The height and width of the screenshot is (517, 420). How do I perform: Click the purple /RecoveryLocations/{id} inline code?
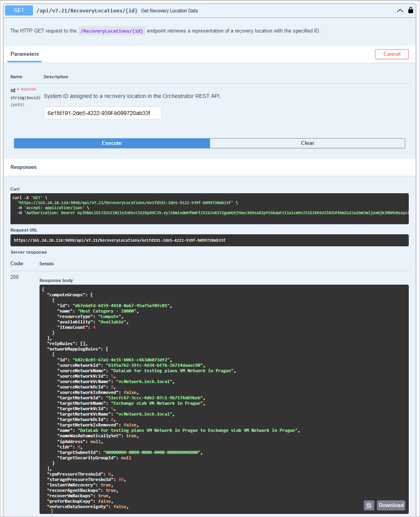112,31
